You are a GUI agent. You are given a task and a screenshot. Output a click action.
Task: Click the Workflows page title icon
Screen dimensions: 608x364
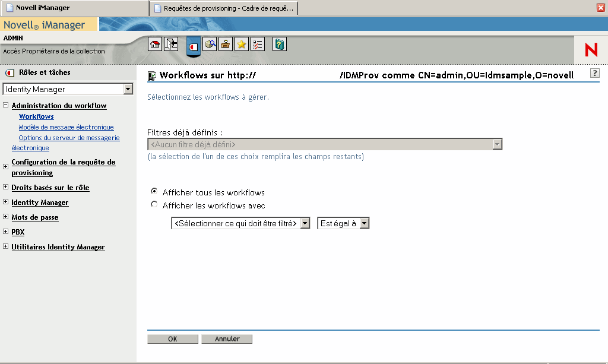(152, 75)
